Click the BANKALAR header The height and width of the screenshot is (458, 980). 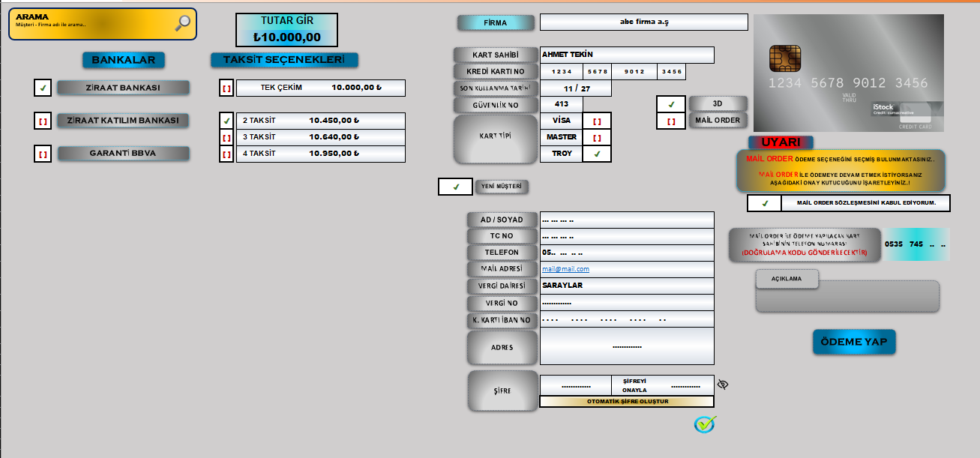click(x=124, y=60)
